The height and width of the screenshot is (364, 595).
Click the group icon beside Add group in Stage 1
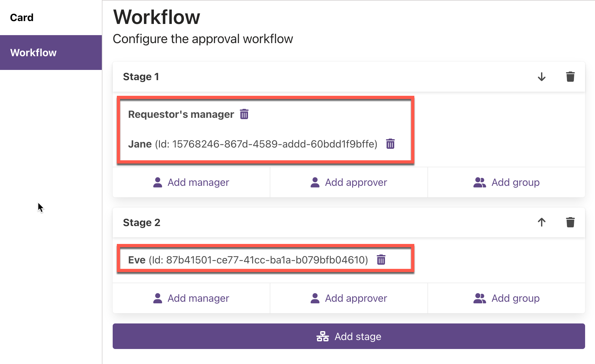(x=479, y=182)
